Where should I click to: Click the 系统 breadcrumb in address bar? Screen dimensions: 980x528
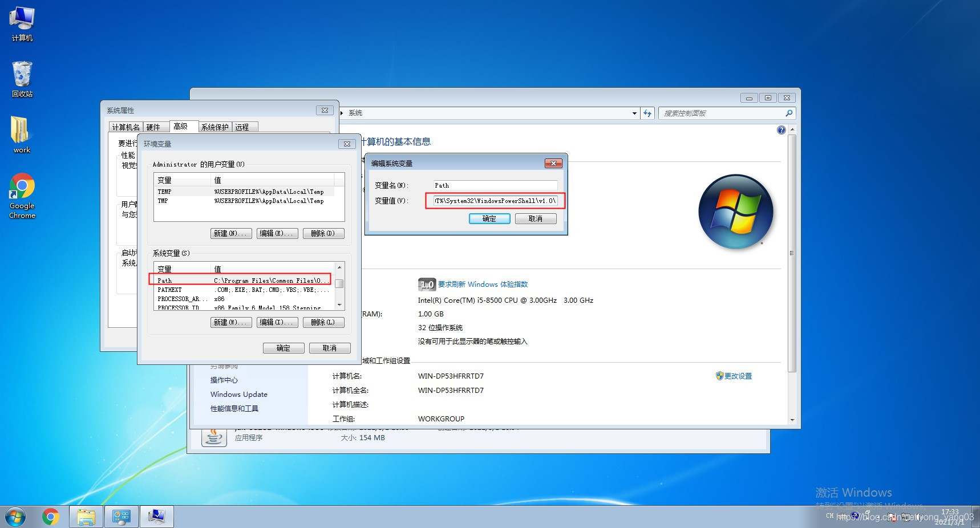[x=355, y=113]
